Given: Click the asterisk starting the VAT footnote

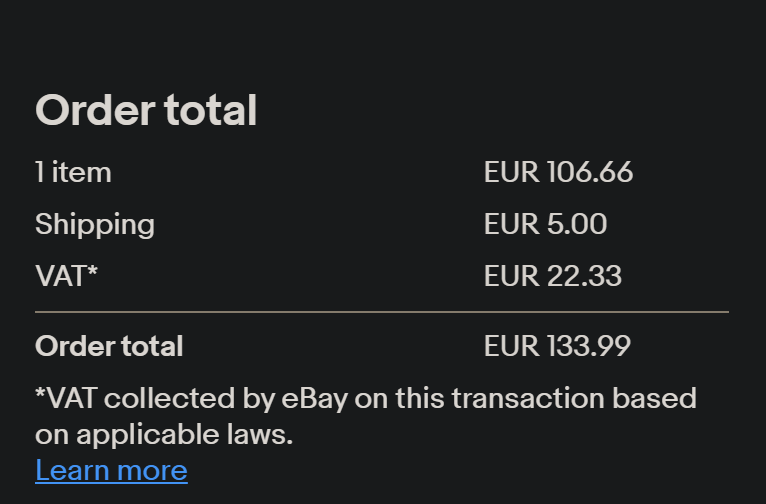Looking at the screenshot, I should (x=40, y=393).
